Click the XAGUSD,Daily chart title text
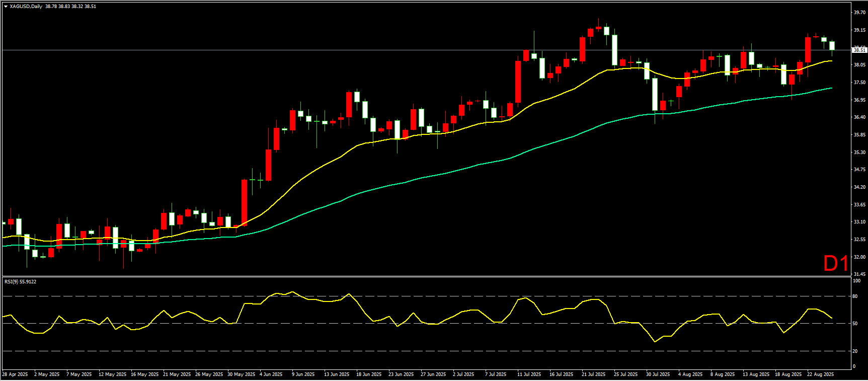 click(x=26, y=7)
